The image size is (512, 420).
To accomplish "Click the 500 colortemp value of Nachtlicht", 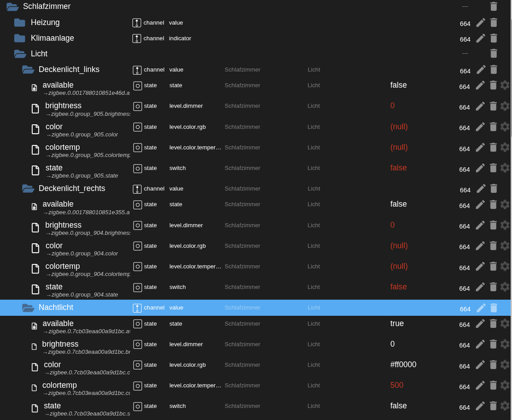I will coord(397,385).
